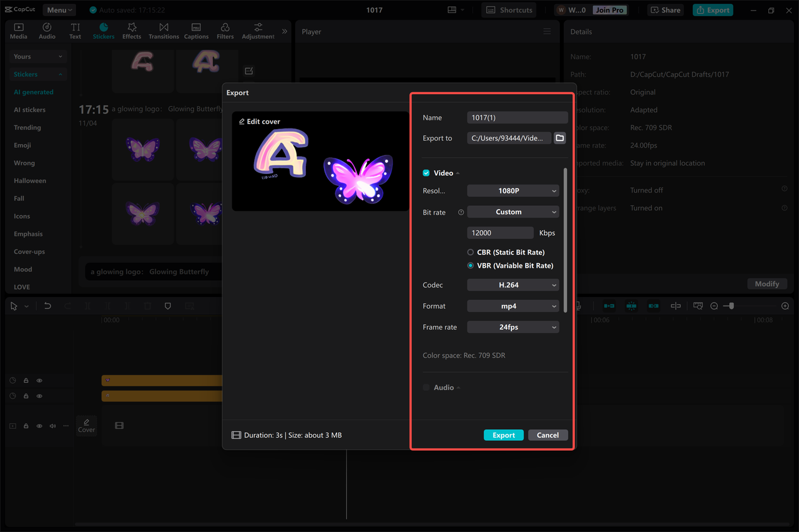Click the folder icon next to Export to
Screen dimensions: 799x532
click(560, 138)
